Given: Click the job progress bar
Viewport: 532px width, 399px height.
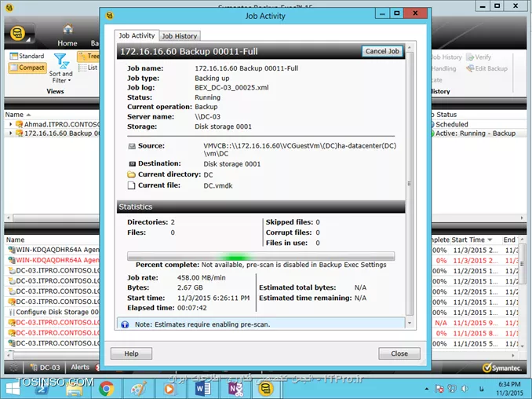Looking at the screenshot, I should 261,256.
